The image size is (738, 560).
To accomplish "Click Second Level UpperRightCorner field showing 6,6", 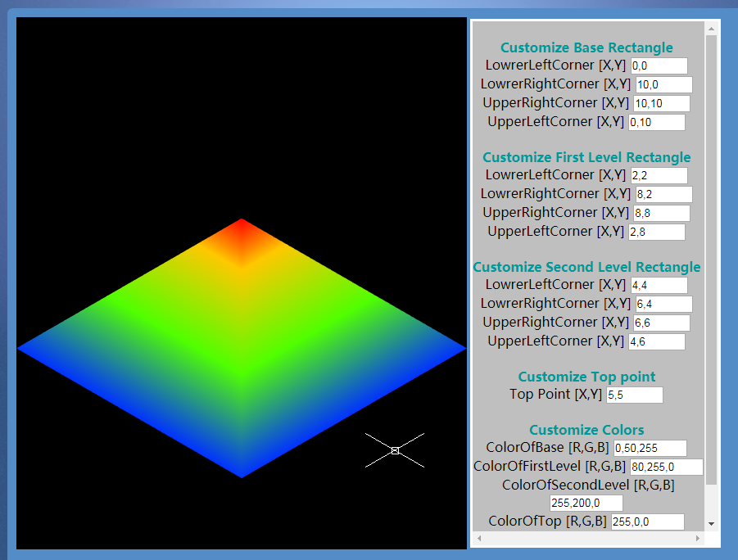I will [x=661, y=323].
